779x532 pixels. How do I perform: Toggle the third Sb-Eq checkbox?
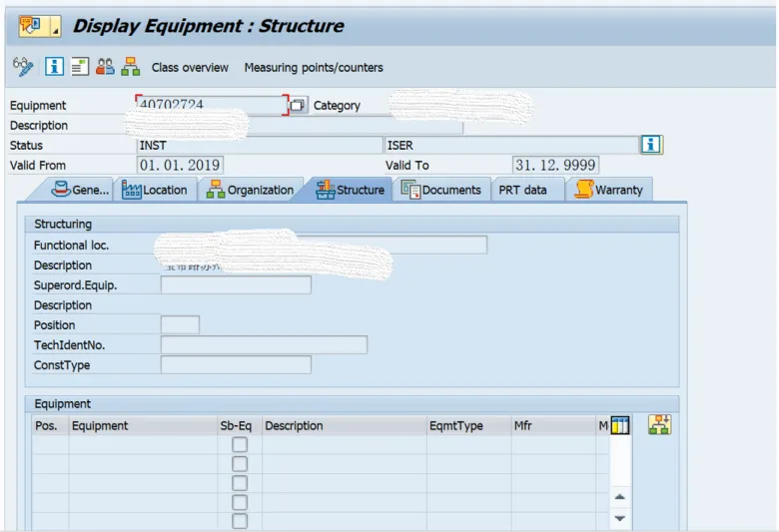pos(240,483)
